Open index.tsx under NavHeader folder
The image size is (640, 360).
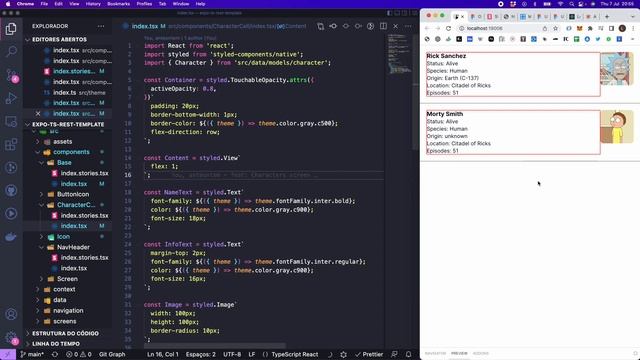[x=74, y=269]
